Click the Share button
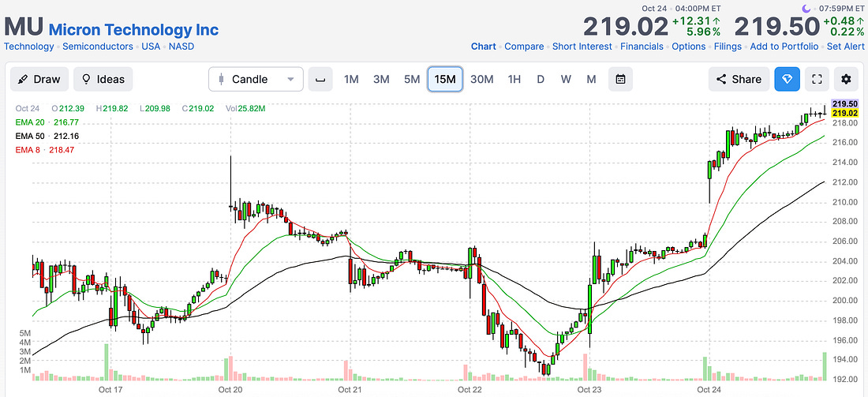Viewport: 868px width, 397px height. [x=739, y=79]
